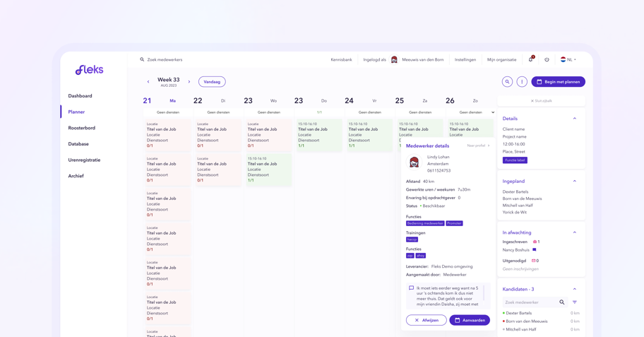Click the power logout icon
Screen dimensions: 644x337
click(x=547, y=59)
